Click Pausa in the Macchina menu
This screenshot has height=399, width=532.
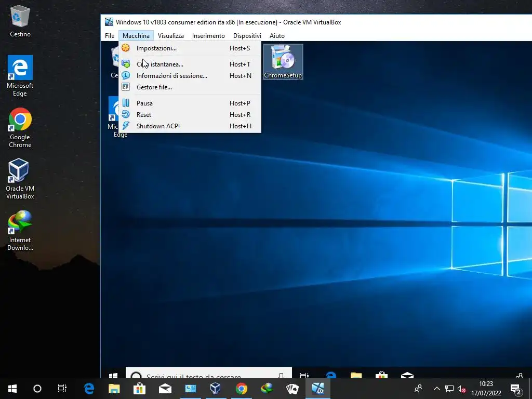point(190,103)
